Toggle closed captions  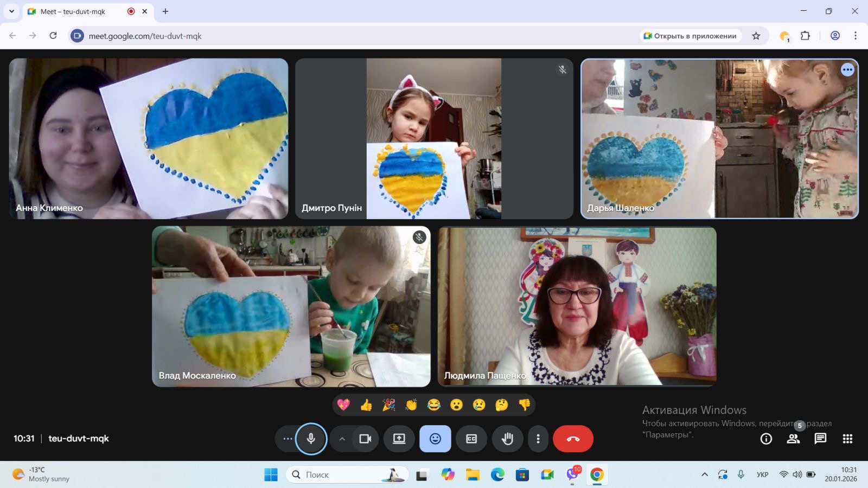pyautogui.click(x=471, y=439)
